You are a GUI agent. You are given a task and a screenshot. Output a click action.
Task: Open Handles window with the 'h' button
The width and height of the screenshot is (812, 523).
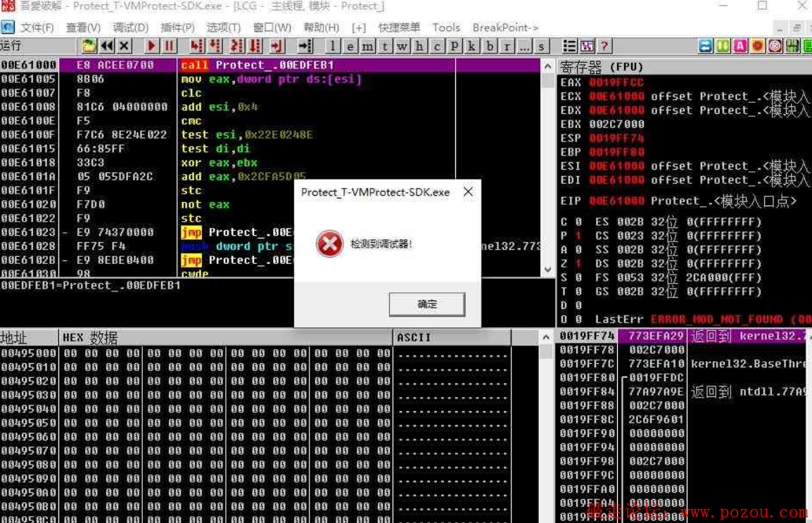(419, 46)
